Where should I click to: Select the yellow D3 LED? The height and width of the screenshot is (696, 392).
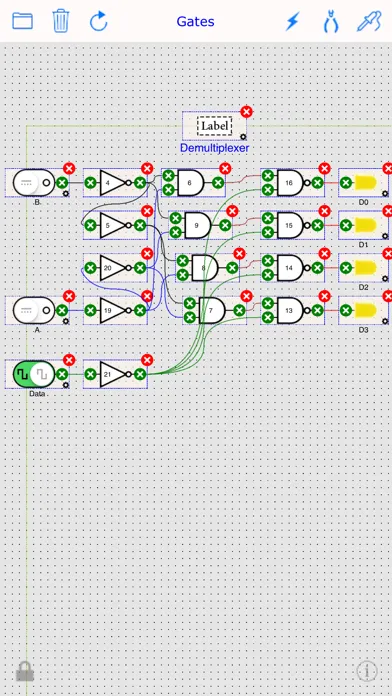pyautogui.click(x=366, y=310)
